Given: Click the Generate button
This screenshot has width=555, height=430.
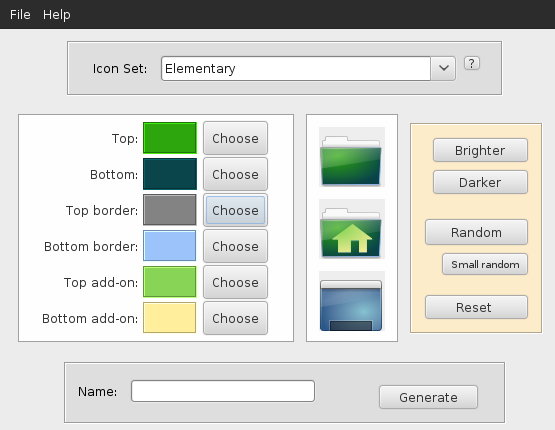Looking at the screenshot, I should (428, 397).
